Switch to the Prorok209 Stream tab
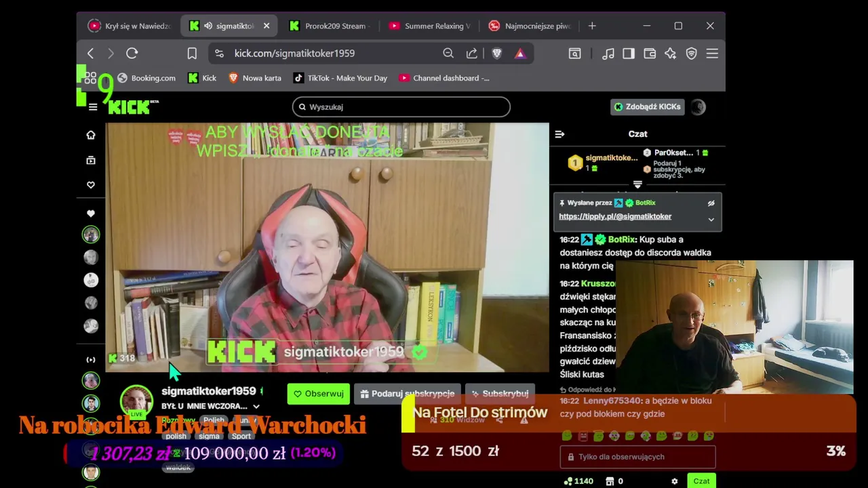 point(328,26)
